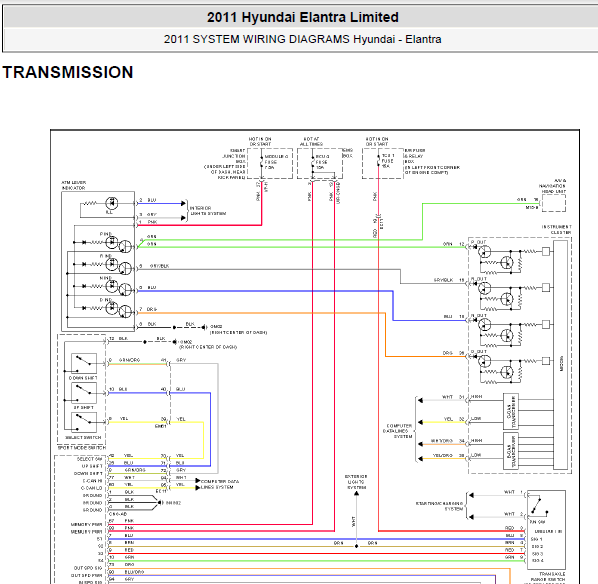Click the INSTRUMENT CLUSTER label
The width and height of the screenshot is (598, 584).
[557, 230]
